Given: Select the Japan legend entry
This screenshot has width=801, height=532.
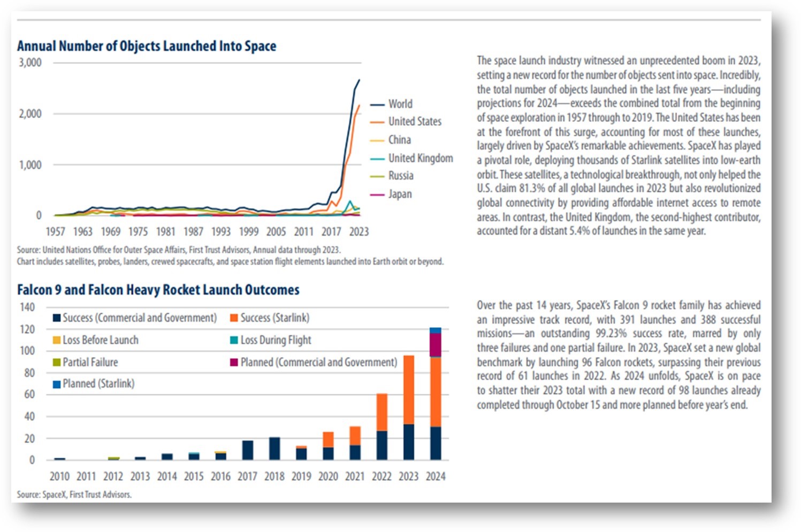Looking at the screenshot, I should click(x=391, y=194).
